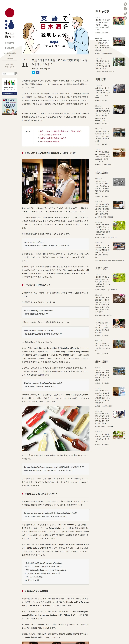Open the pickup article 日本酒ラベル そのデザイン変遷の歴史
Viewport: 129px width, 644px height.
(x=102, y=25)
